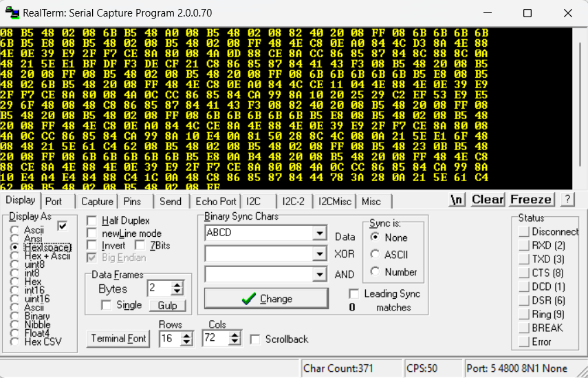The height and width of the screenshot is (378, 588).
Task: Open the ABCD sync chars dropdown
Action: coord(319,233)
